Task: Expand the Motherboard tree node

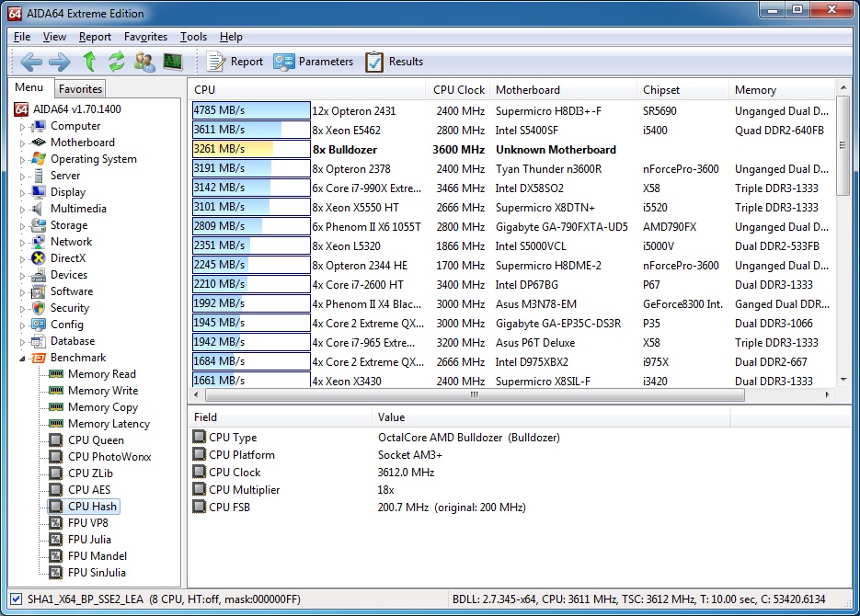Action: [x=22, y=143]
